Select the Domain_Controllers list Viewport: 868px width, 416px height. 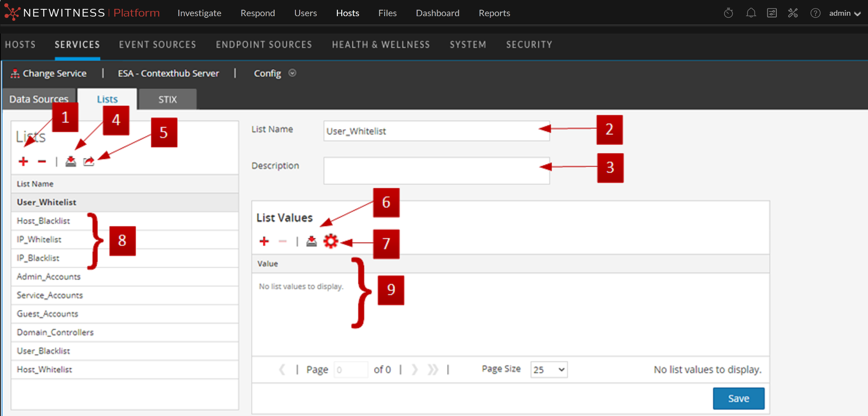pos(55,332)
